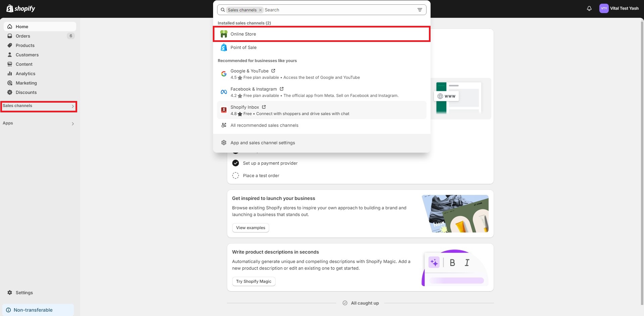Viewport: 644px width, 316px height.
Task: Click the store examples shoe image
Action: click(455, 214)
